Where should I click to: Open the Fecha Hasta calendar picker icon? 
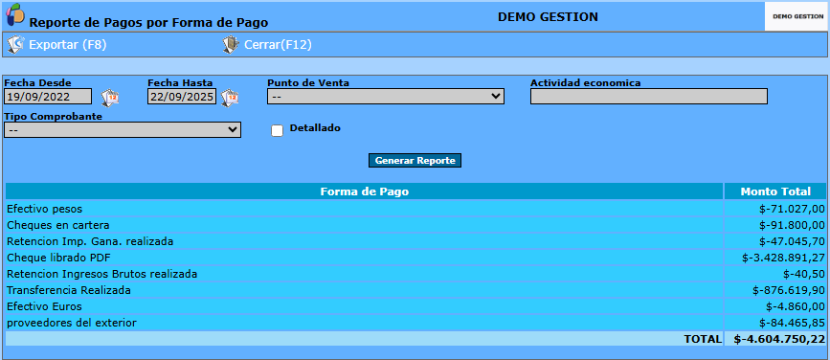coord(230,97)
